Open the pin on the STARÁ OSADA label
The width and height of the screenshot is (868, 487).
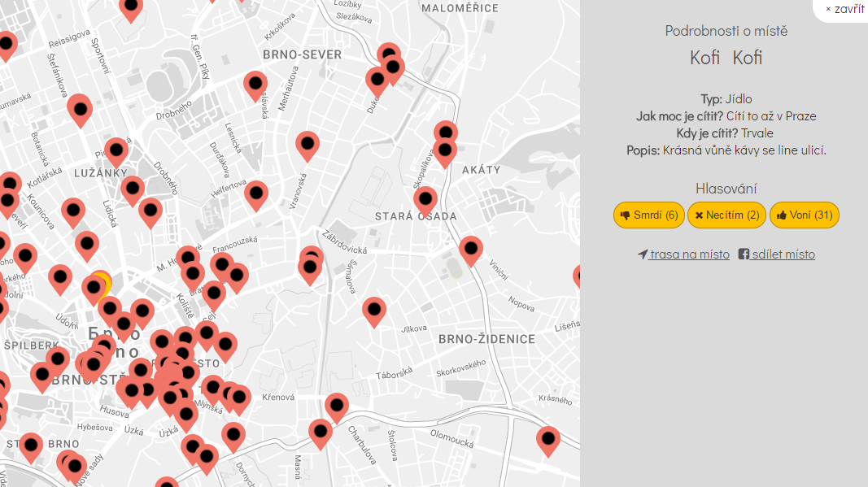pos(425,202)
